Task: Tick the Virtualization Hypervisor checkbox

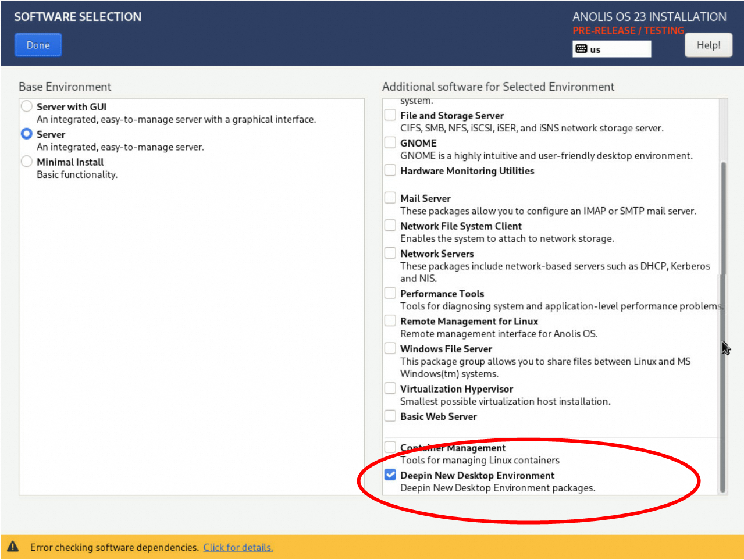Action: [390, 388]
